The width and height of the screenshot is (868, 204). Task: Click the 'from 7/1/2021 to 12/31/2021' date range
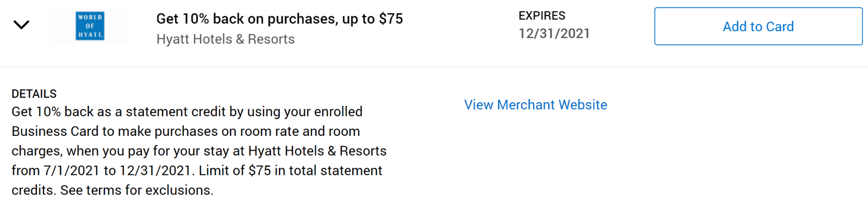click(x=101, y=171)
